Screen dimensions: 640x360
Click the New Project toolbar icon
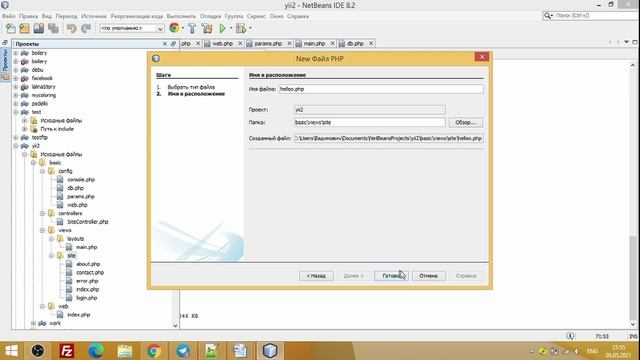pos(24,28)
